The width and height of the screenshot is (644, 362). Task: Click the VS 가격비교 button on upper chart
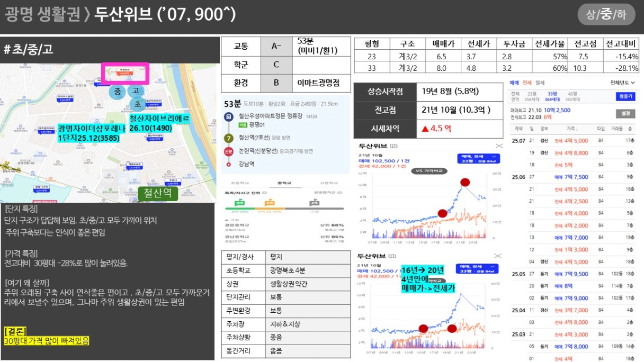429,171
